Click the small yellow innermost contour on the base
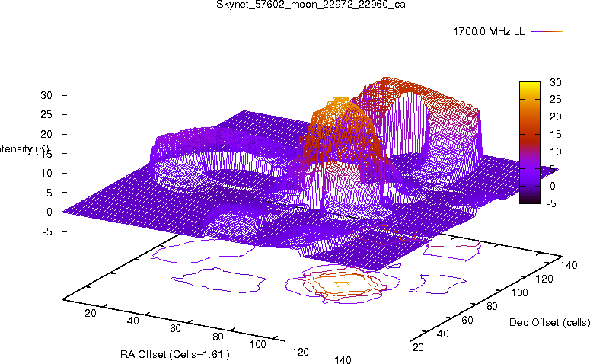This screenshot has height=364, width=590. pyautogui.click(x=342, y=284)
